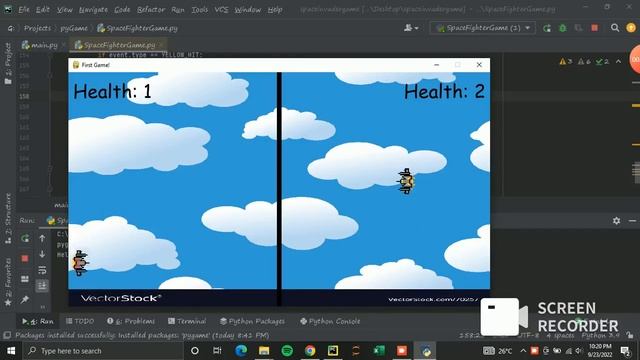Click the green Debug bug icon

(563, 28)
